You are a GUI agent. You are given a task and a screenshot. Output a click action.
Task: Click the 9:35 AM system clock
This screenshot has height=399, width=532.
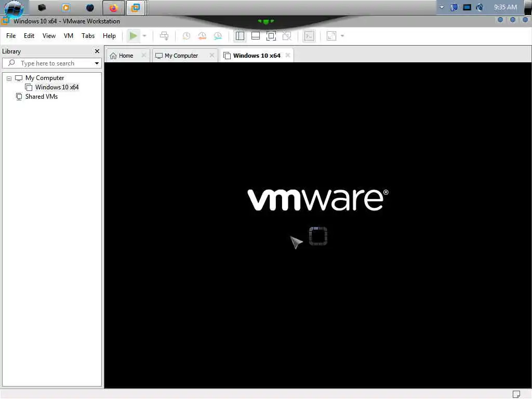click(x=505, y=7)
